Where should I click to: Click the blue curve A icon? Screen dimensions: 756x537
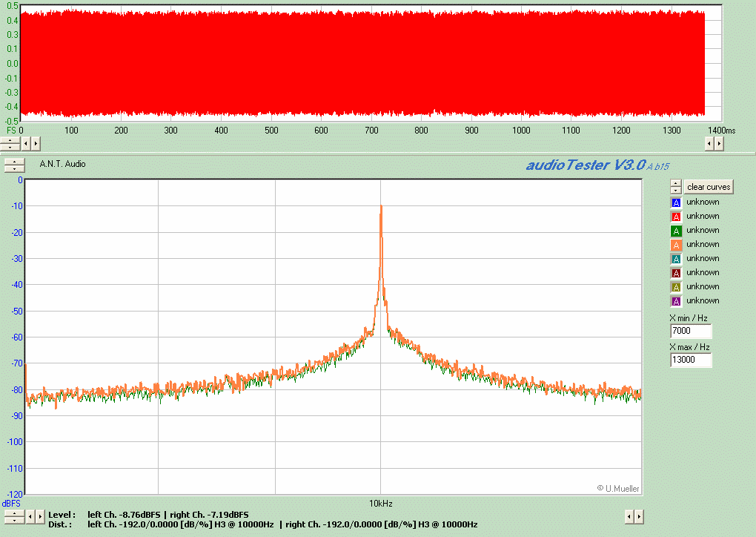[675, 202]
